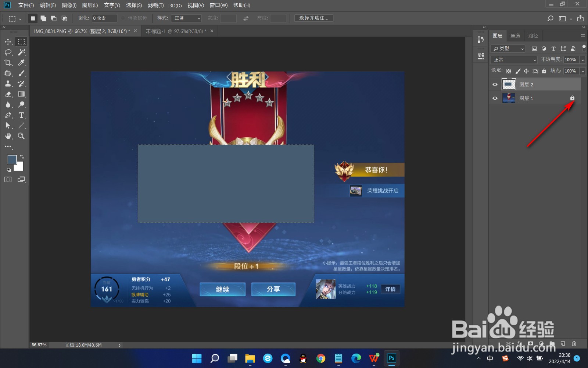This screenshot has height=368, width=588.
Task: Expand the fill slider arrow
Action: 582,71
